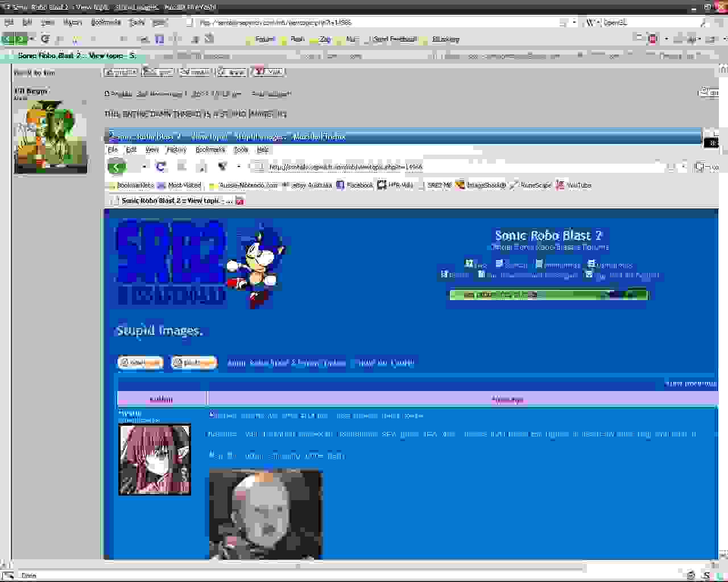Click the pm button under the post
The width and height of the screenshot is (728, 582).
point(158,72)
